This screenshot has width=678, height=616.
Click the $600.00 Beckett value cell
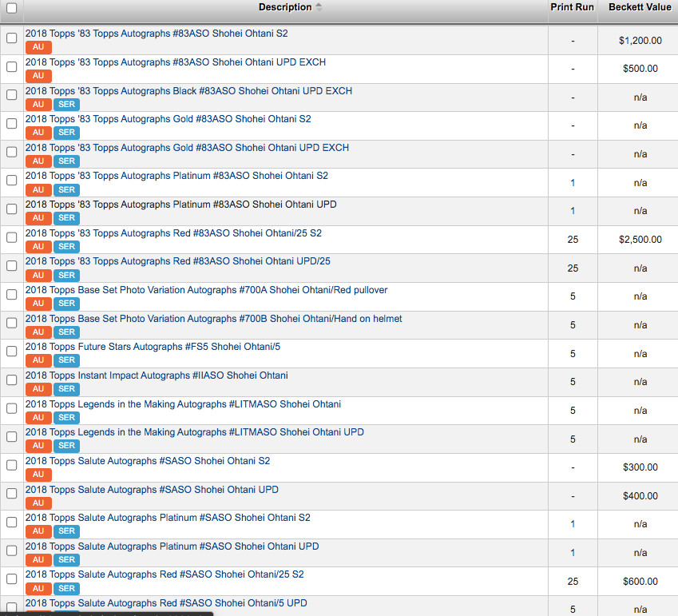[x=640, y=582]
